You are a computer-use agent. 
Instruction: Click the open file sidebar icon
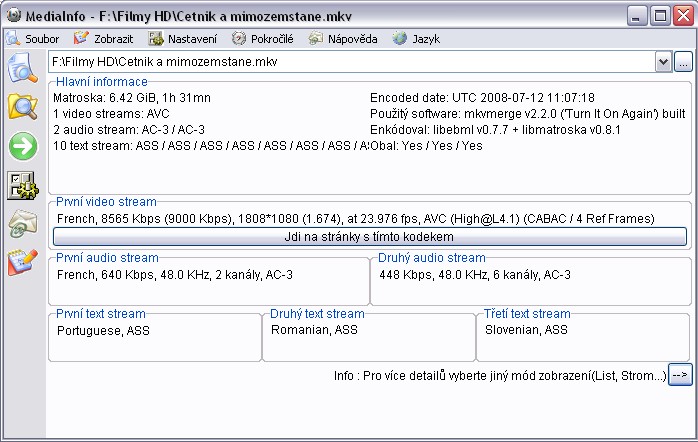[x=21, y=70]
